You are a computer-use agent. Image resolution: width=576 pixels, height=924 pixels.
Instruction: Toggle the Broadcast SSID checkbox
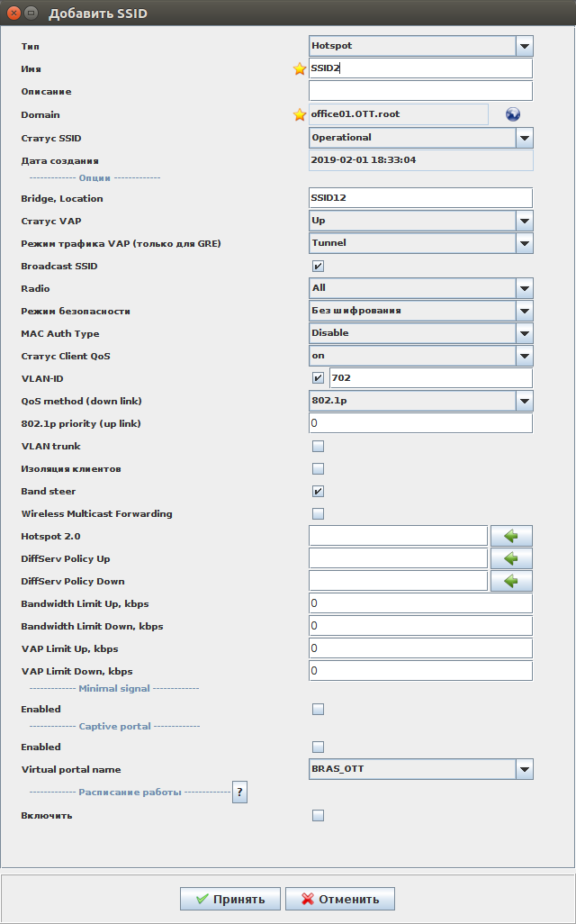click(x=318, y=266)
